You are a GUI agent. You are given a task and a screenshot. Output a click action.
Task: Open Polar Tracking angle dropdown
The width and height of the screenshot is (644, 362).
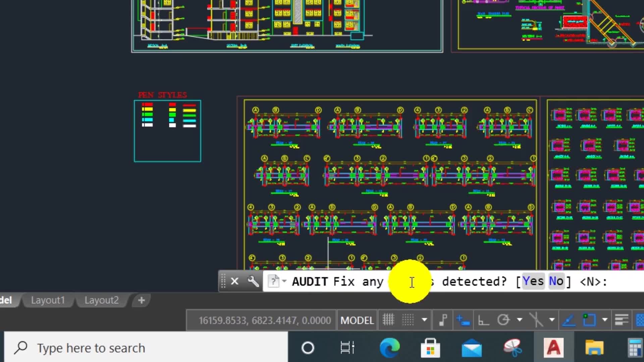(520, 320)
